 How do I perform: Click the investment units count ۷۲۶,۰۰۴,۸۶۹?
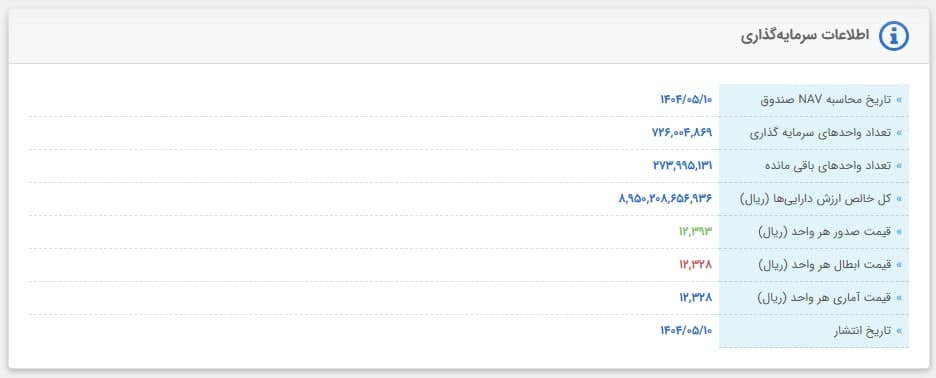point(682,133)
